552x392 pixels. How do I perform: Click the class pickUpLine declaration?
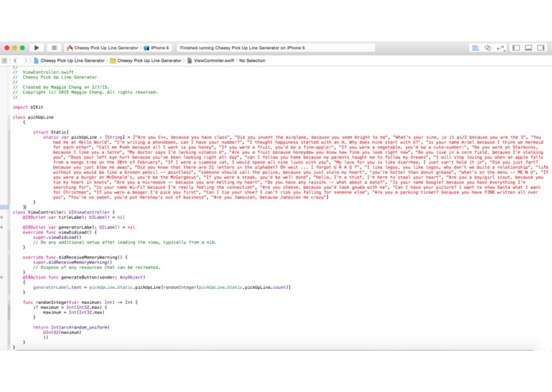[x=33, y=117]
